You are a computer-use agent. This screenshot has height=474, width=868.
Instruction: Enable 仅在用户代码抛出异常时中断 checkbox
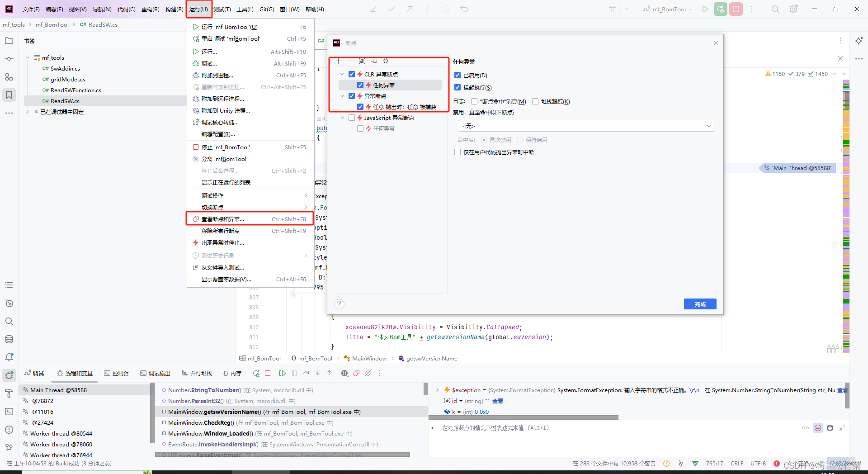click(x=458, y=152)
